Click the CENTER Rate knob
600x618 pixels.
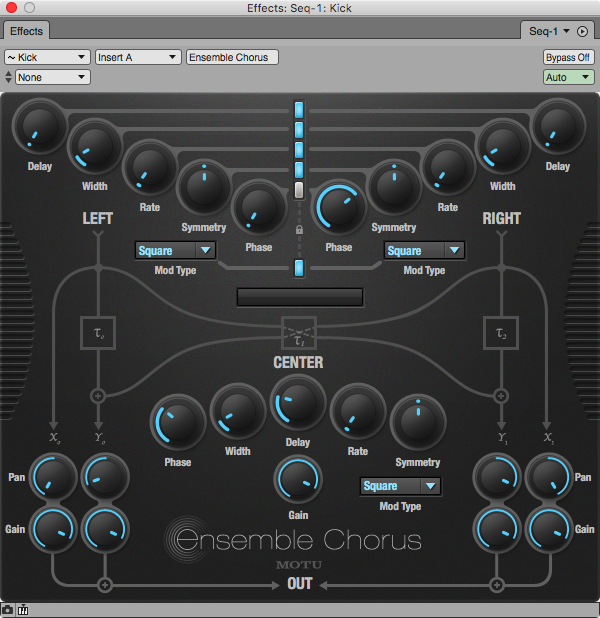pos(358,411)
